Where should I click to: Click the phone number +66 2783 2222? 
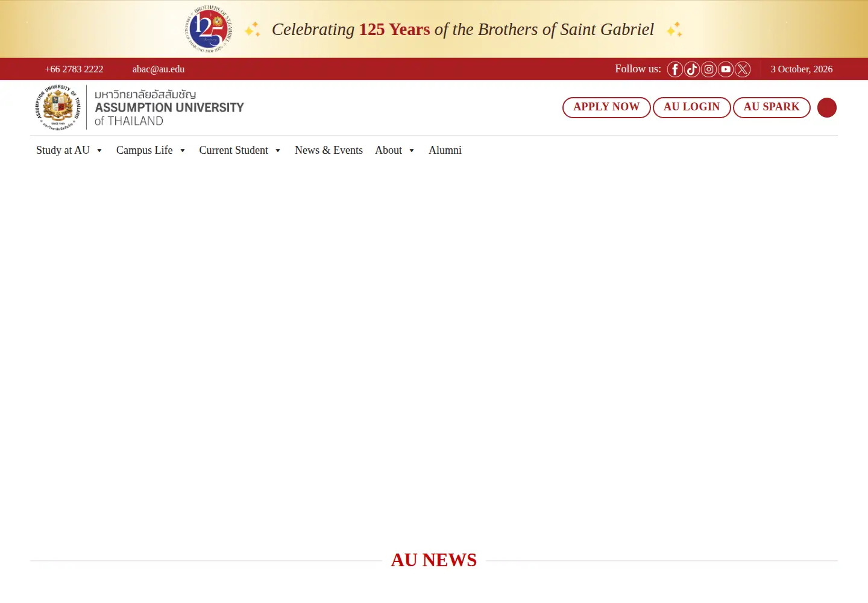[74, 69]
